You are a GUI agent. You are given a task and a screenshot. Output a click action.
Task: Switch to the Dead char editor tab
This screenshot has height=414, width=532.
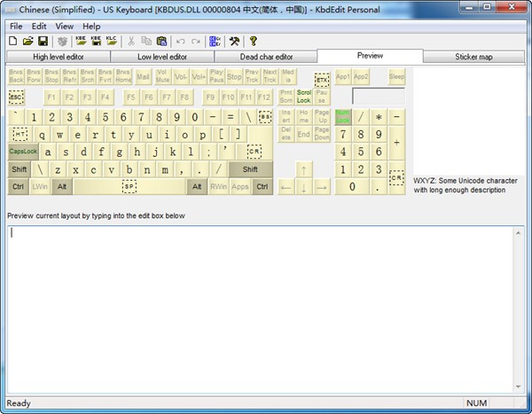266,57
